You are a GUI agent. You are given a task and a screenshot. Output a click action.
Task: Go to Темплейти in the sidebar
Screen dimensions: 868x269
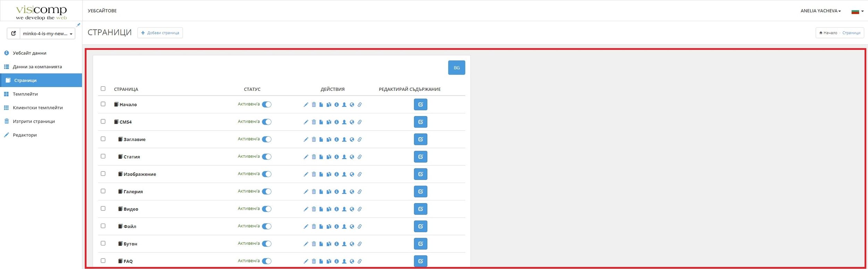point(25,94)
